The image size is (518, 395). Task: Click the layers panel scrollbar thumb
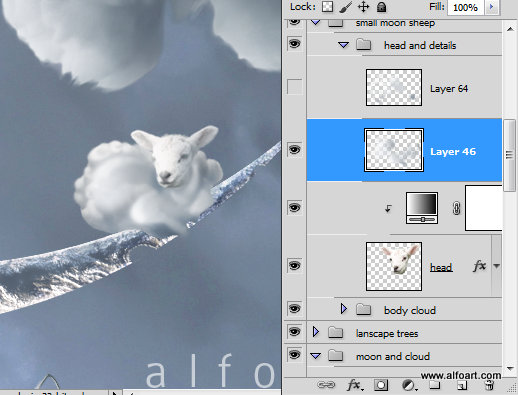click(510, 155)
